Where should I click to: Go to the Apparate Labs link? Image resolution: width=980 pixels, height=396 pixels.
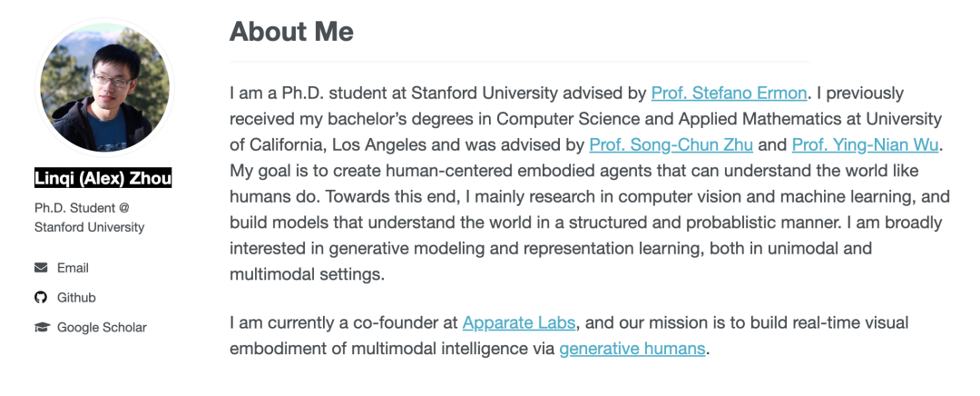pyautogui.click(x=520, y=323)
